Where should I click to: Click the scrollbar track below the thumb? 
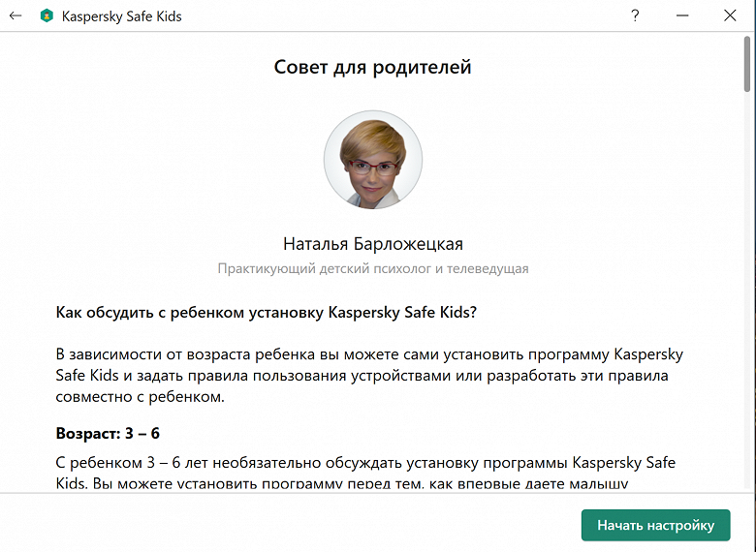pyautogui.click(x=747, y=289)
